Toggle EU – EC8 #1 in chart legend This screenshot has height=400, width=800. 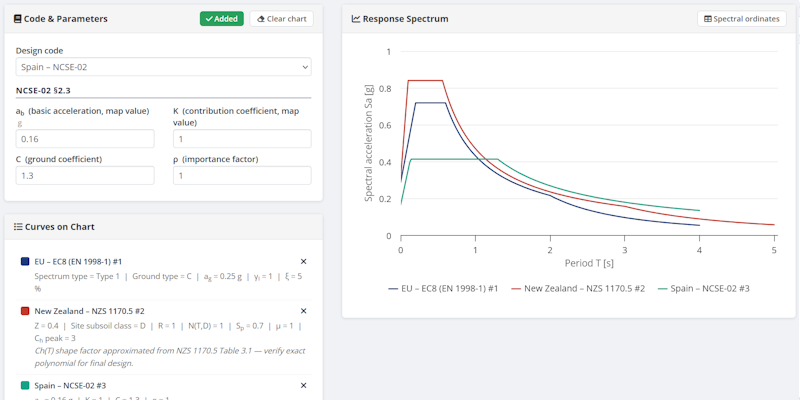(x=443, y=288)
